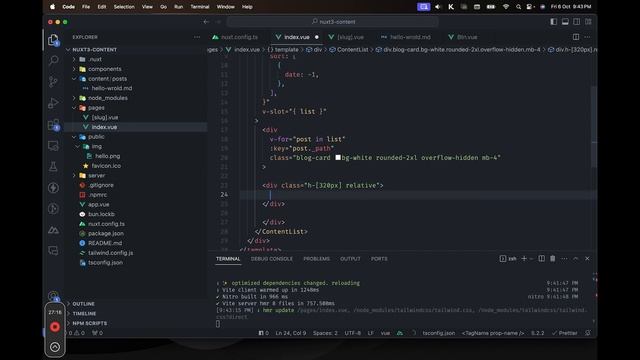Open the Terminal menu in menu bar

click(x=200, y=7)
